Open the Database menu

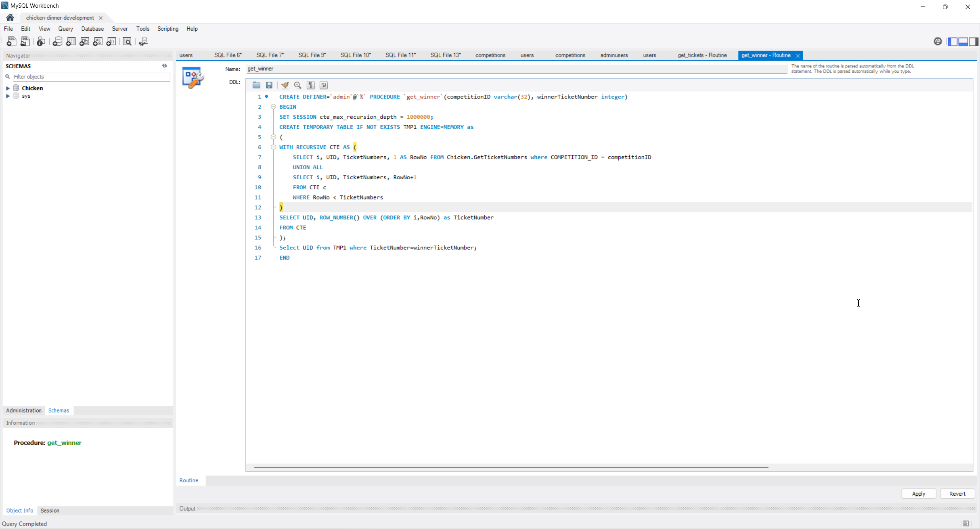click(92, 29)
